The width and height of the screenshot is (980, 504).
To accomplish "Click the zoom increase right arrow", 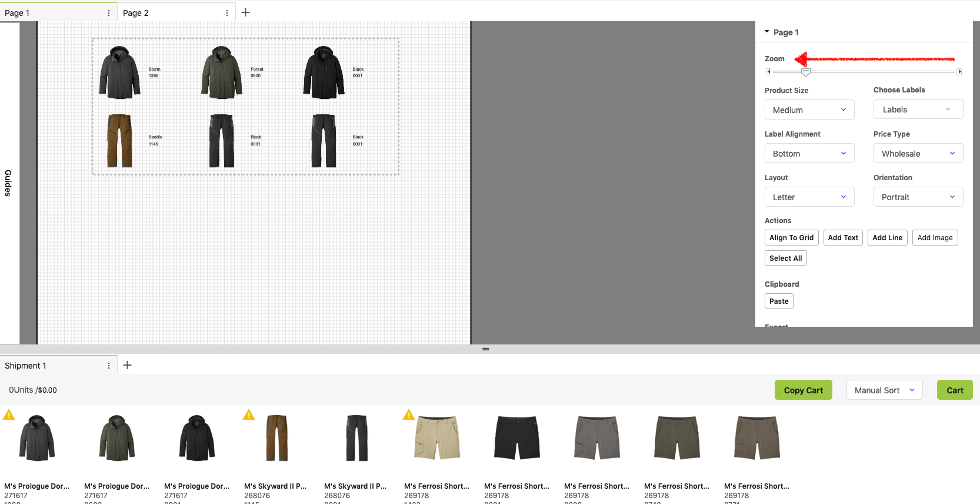I will coord(959,72).
